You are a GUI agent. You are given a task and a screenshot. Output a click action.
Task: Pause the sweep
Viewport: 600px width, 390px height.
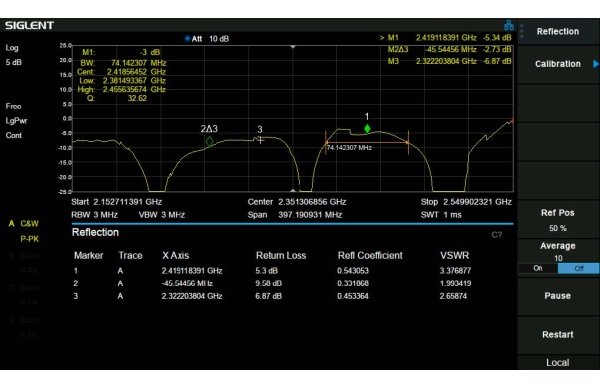[x=558, y=296]
